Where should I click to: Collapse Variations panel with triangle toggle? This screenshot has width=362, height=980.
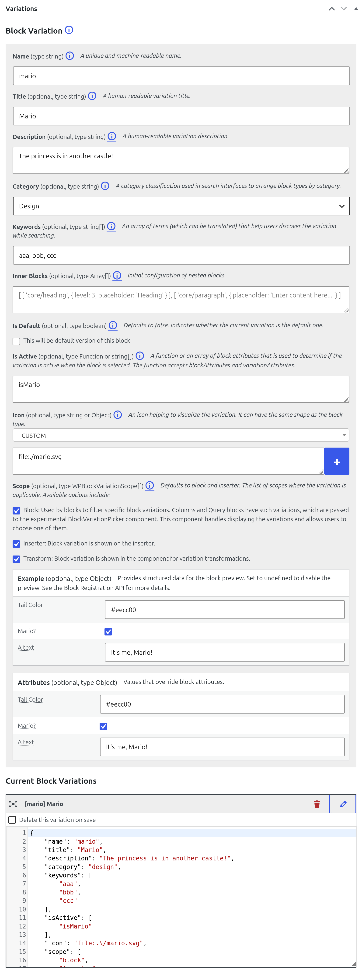356,8
